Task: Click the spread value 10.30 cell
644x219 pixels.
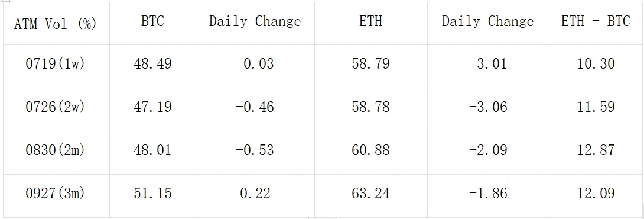Action: pyautogui.click(x=596, y=66)
